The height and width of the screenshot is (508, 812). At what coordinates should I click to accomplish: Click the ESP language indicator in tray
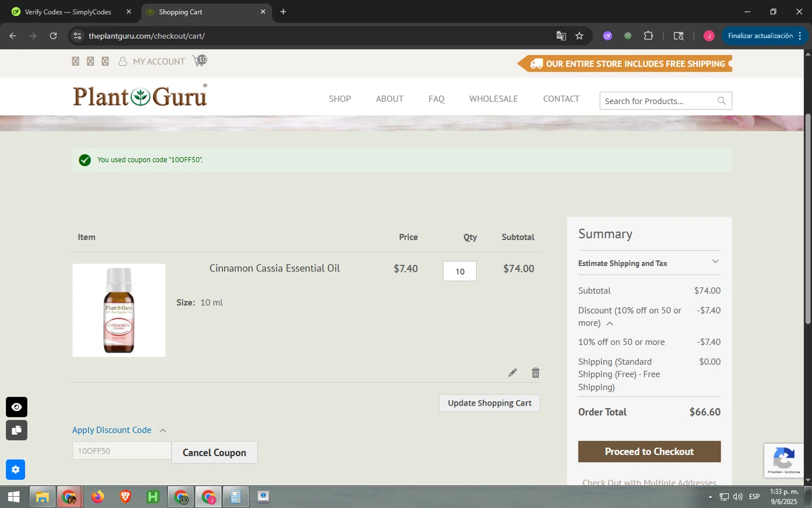pos(754,497)
